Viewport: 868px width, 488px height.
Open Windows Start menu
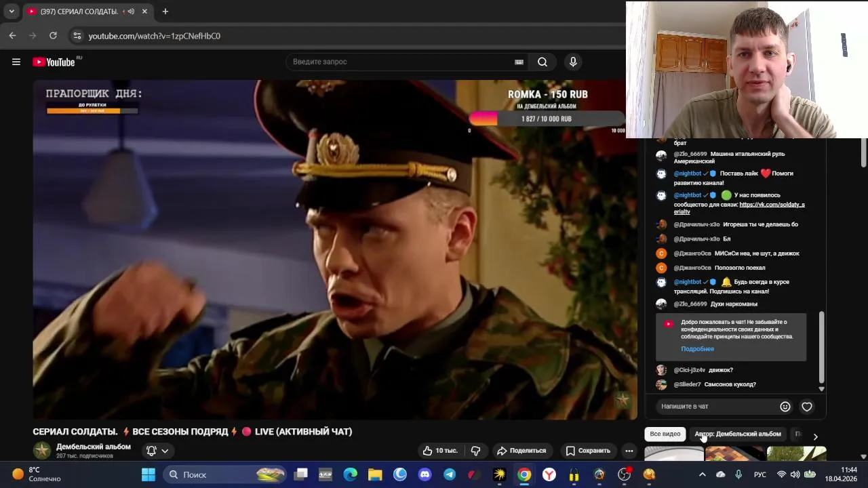pos(148,474)
